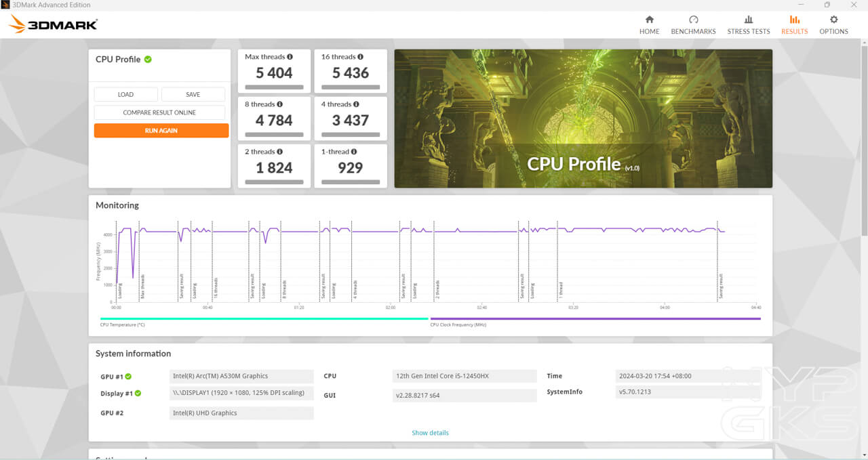868x460 pixels.
Task: Toggle CPU Clock Frequency legend line
Action: click(595, 318)
